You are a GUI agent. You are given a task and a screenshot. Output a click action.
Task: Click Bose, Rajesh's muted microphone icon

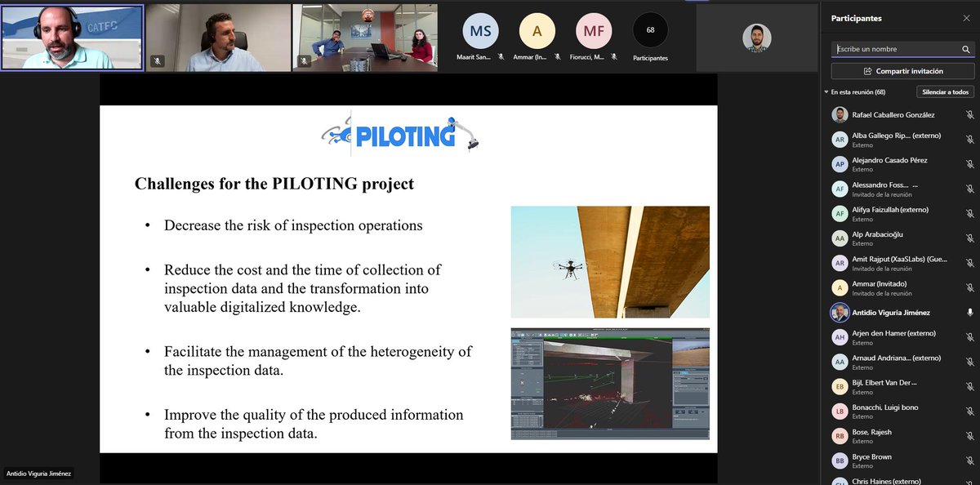(x=969, y=436)
